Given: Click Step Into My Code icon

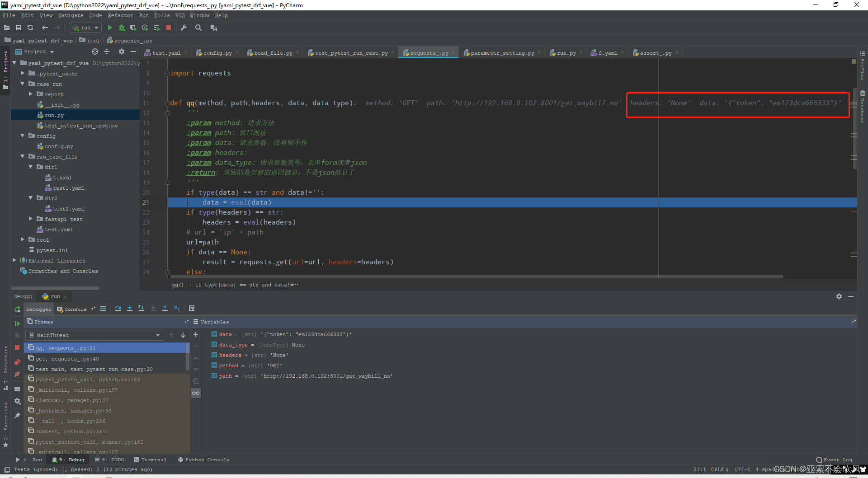Looking at the screenshot, I should 142,308.
